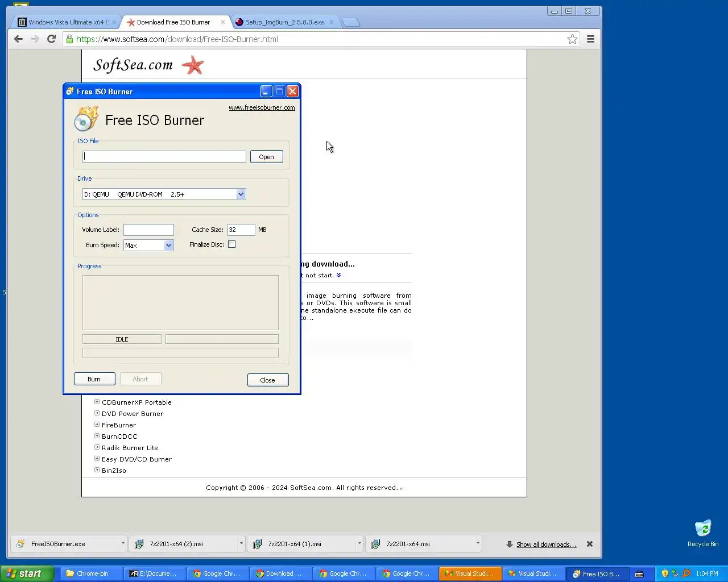Screen dimensions: 728x582
Task: Click the bottom burn progress bar
Action: [180, 353]
